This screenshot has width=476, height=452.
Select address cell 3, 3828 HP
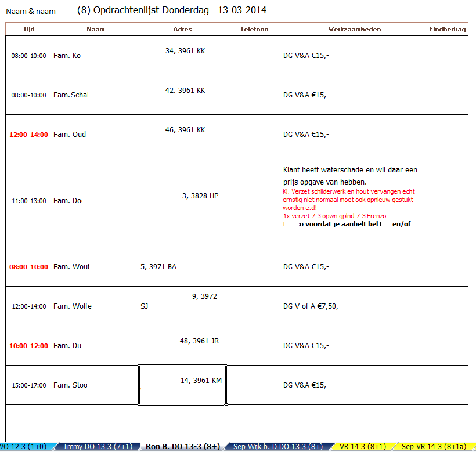pyautogui.click(x=182, y=201)
